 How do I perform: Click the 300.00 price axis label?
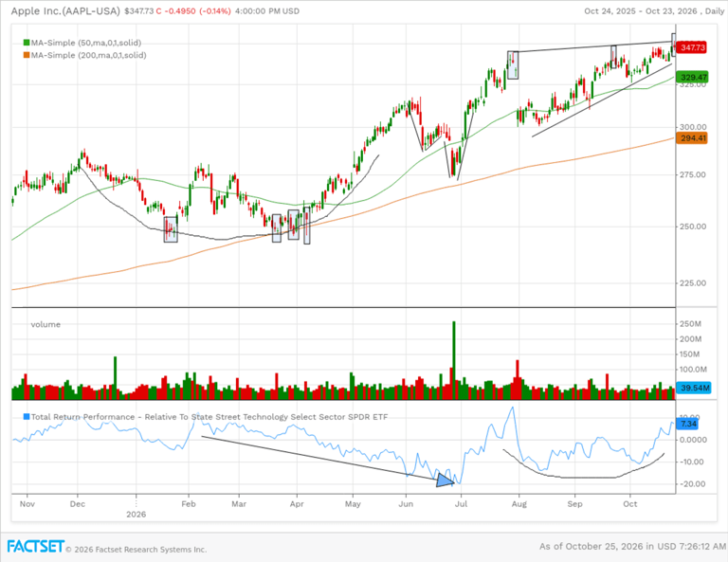[693, 127]
